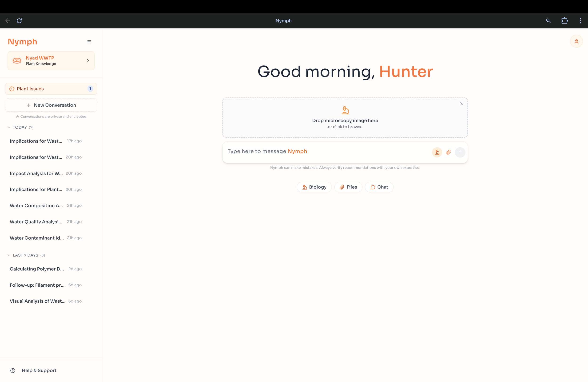This screenshot has width=588, height=382.
Task: Click the paperclip attach icon
Action: [x=449, y=152]
